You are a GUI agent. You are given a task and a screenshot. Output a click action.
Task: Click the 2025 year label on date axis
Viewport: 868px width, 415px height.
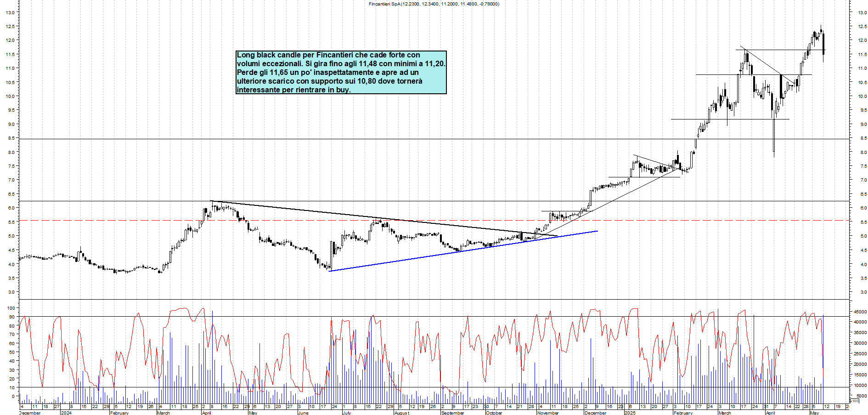pos(630,413)
